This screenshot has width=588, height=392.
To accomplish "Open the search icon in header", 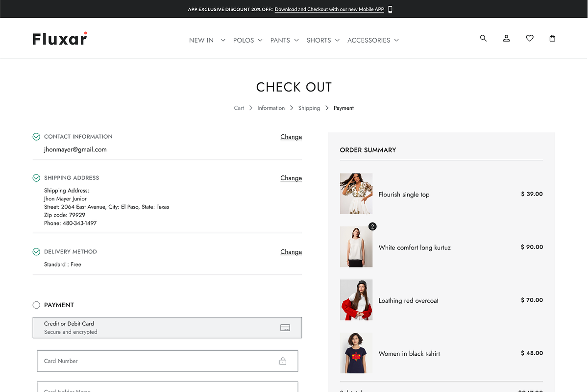I will point(483,38).
